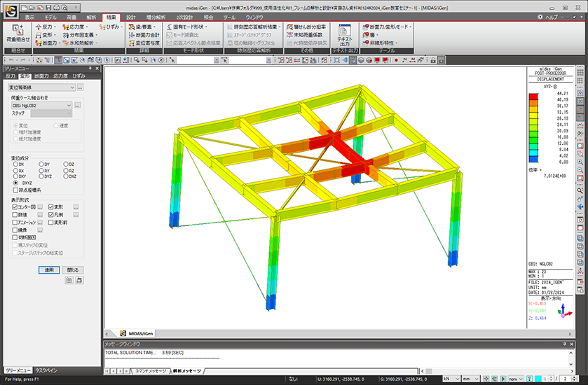588x385 pixels.
Task: Switch to the 設計 ribbon tab
Action: point(130,16)
